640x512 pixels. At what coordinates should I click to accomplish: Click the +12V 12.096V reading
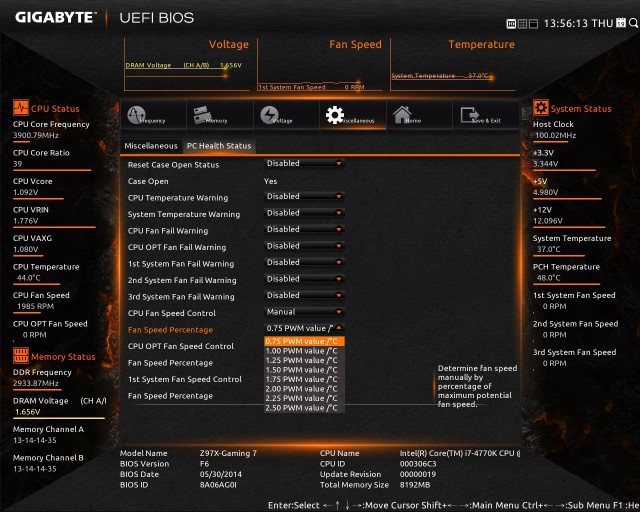tap(548, 221)
